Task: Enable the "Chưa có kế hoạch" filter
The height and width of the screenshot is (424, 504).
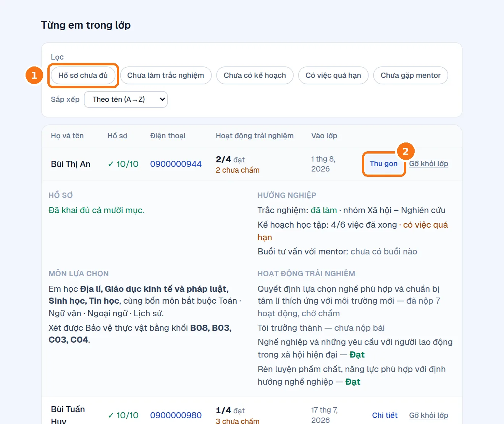Action: pyautogui.click(x=255, y=76)
